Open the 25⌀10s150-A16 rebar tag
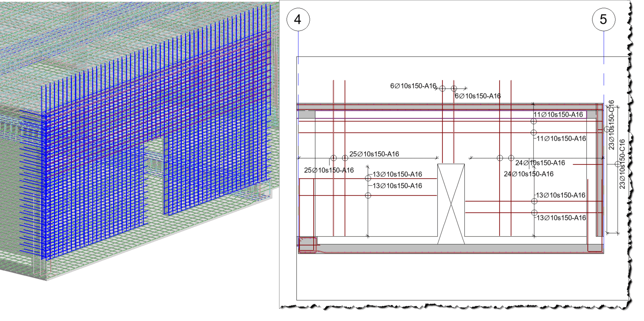Viewport: 644px width, 321px height. [x=375, y=154]
